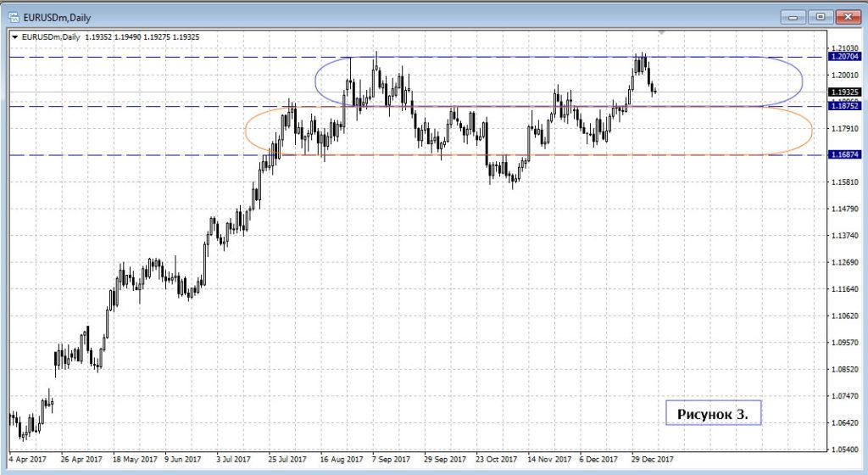Click the 4 Apr 2017 date on time axis
868x475 pixels.
[x=27, y=460]
